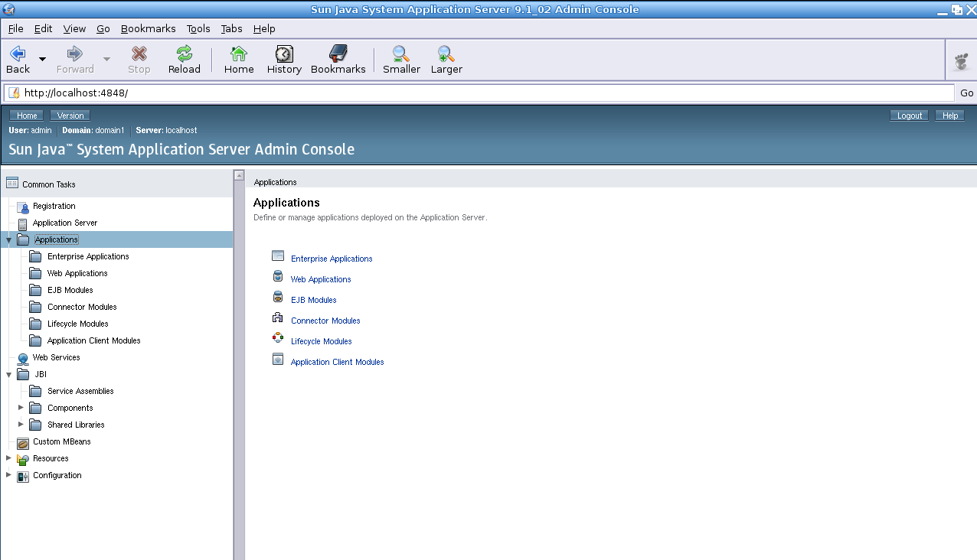Select EJB Modules in the tree
The width and height of the screenshot is (977, 560).
(70, 290)
